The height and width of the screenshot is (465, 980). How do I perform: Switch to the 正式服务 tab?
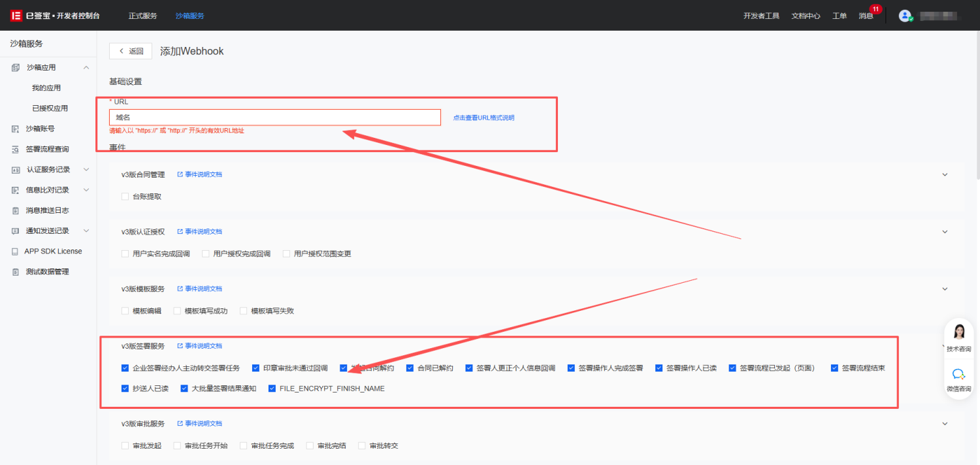pos(142,16)
